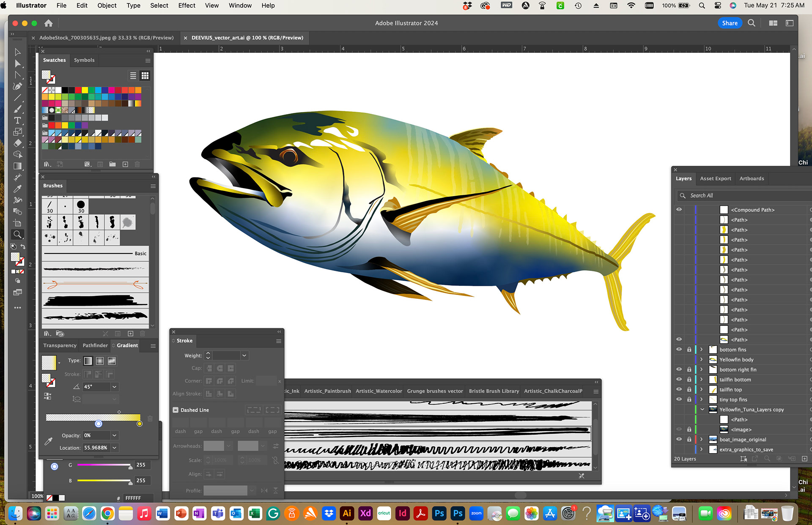The image size is (812, 525).
Task: Hide the boat_image_original layer
Action: tap(679, 439)
